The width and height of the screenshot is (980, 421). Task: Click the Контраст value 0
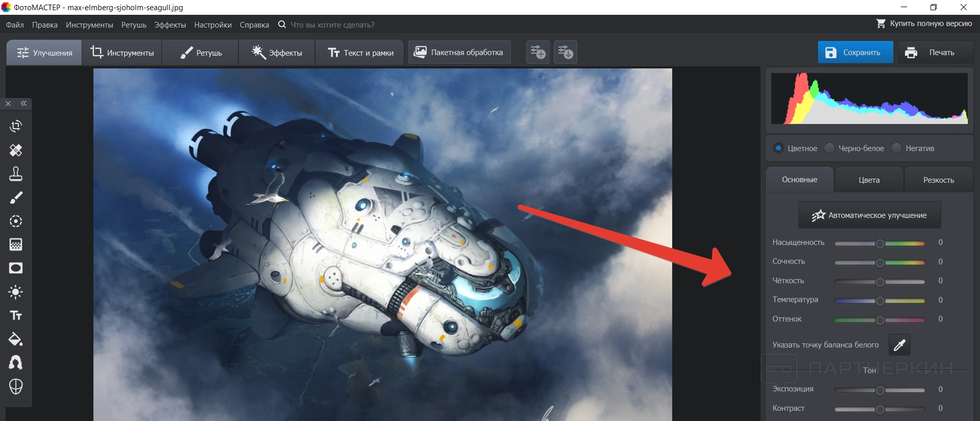tap(941, 408)
